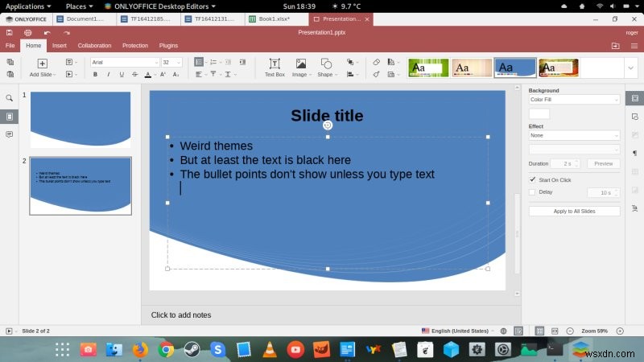Toggle Start On Click checkbox
Image resolution: width=644 pixels, height=362 pixels.
[x=532, y=179]
